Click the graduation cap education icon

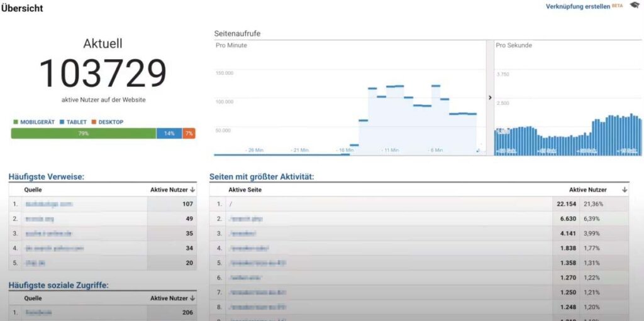(635, 6)
